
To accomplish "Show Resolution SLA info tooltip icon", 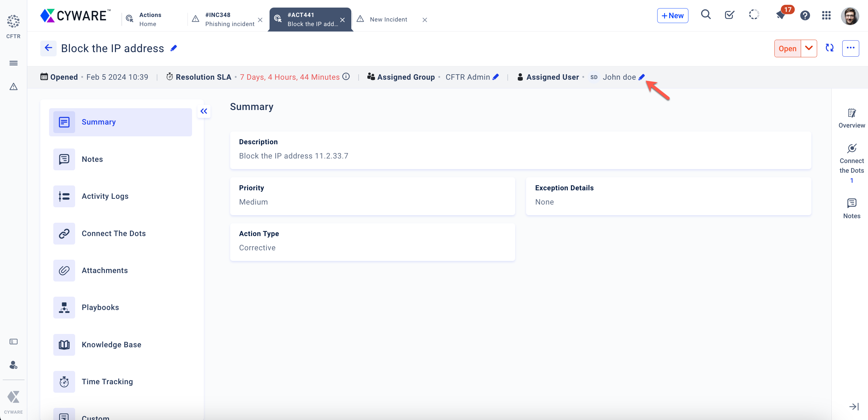I will click(x=346, y=77).
